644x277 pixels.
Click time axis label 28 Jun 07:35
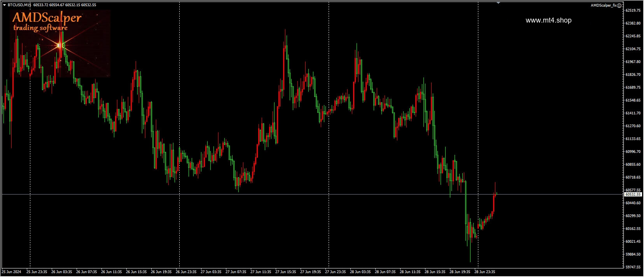(x=385, y=272)
